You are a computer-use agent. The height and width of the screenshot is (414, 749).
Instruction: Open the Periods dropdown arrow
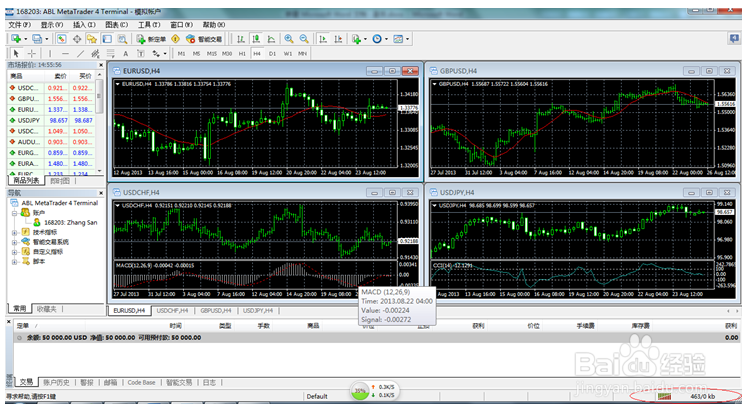tap(386, 39)
